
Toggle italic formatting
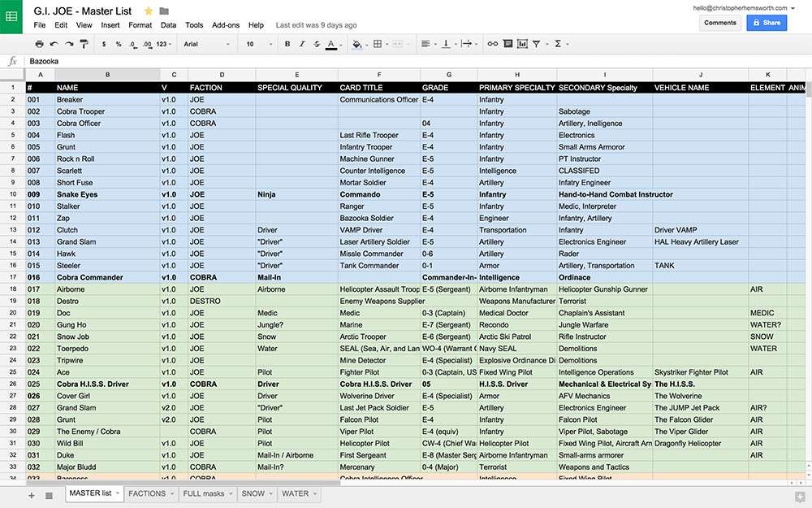[301, 44]
